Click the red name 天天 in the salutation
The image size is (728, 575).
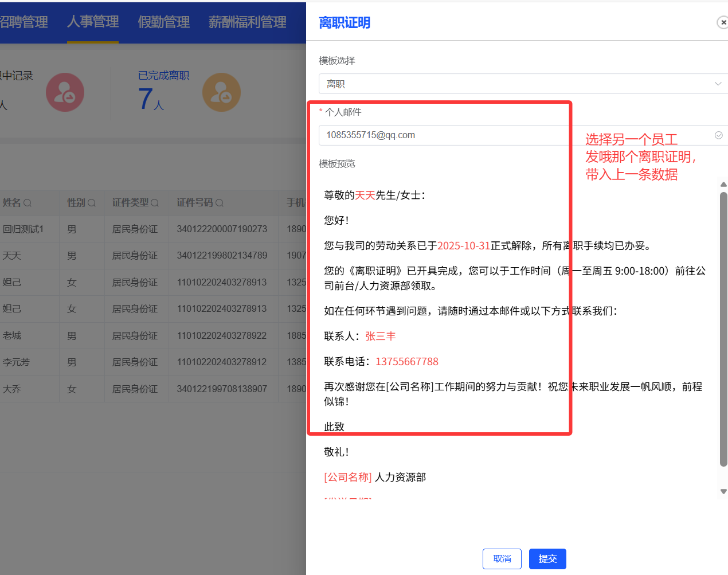365,195
